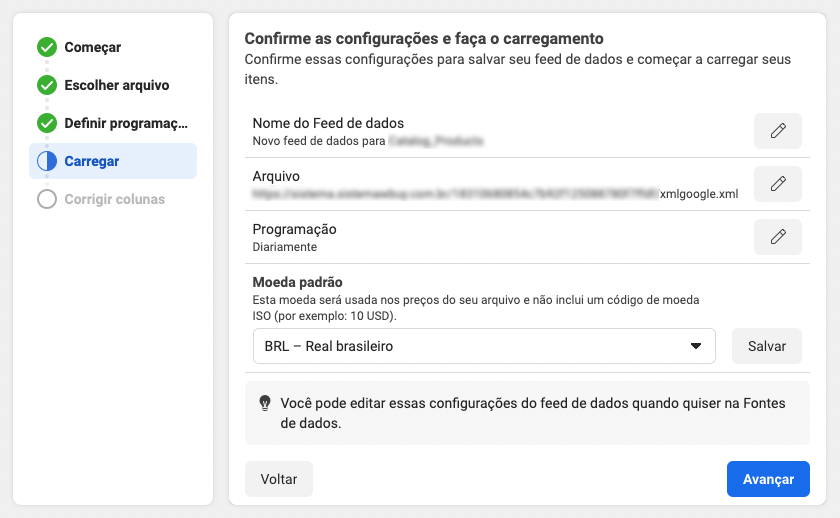
Task: Click pencil icon beside Arquivo
Action: coord(777,184)
